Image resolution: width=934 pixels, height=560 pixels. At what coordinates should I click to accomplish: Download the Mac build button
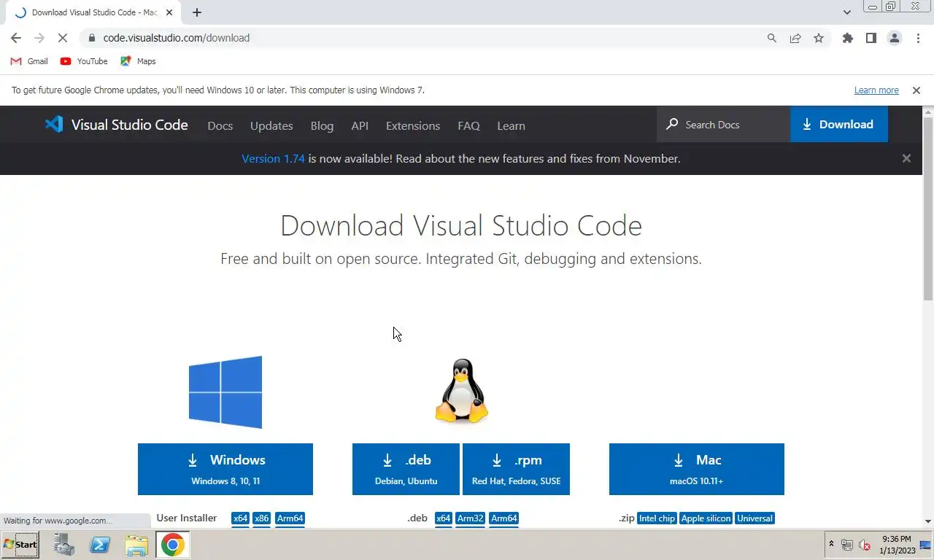tap(697, 469)
